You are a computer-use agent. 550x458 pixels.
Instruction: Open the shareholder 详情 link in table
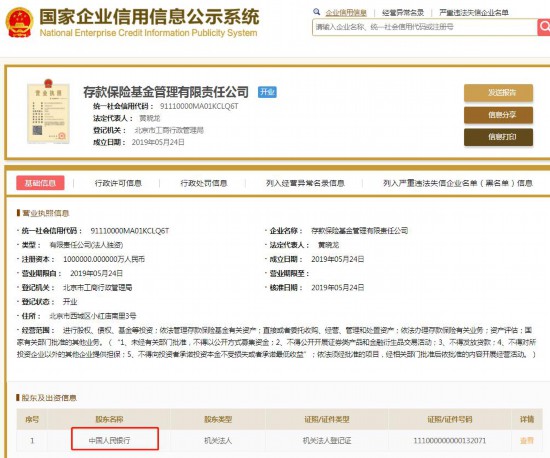pos(527,440)
